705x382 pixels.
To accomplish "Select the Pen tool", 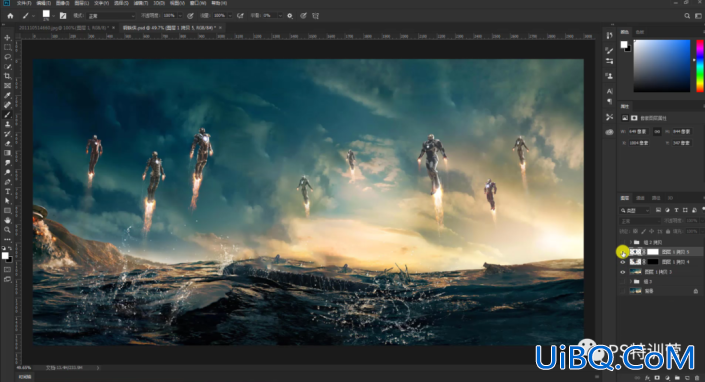I will tap(8, 182).
